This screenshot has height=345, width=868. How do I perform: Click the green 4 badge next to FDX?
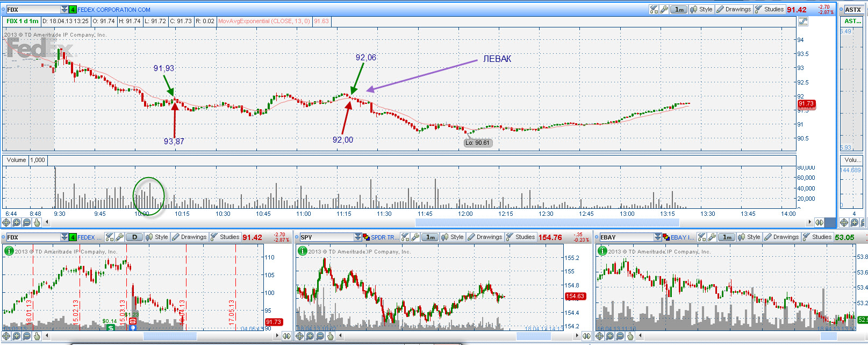[x=73, y=10]
